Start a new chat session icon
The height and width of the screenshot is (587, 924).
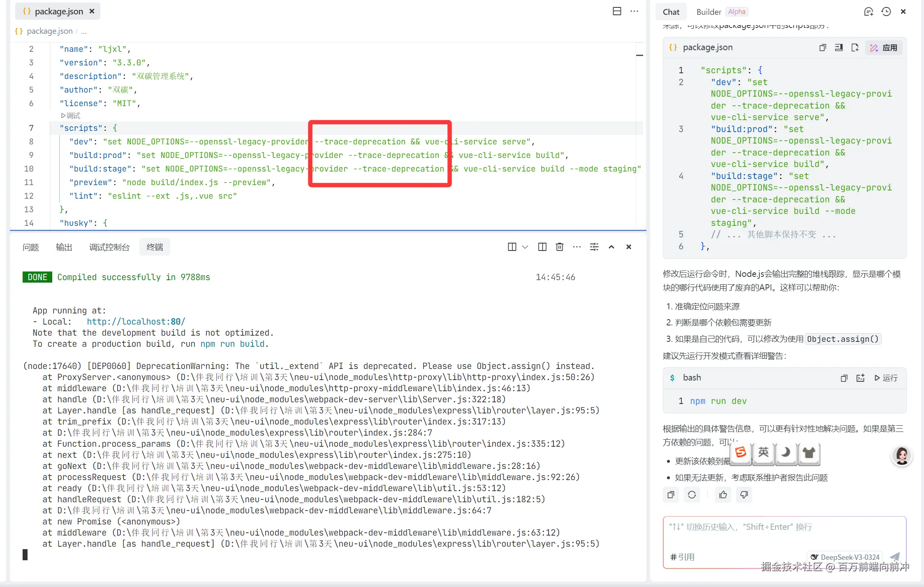[x=868, y=12]
